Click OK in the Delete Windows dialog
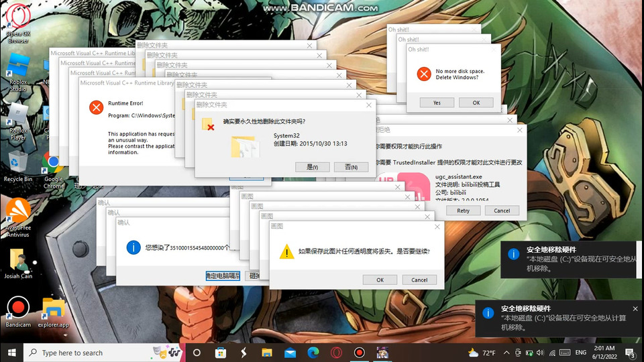Screen dimensions: 644x362 pyautogui.click(x=476, y=103)
